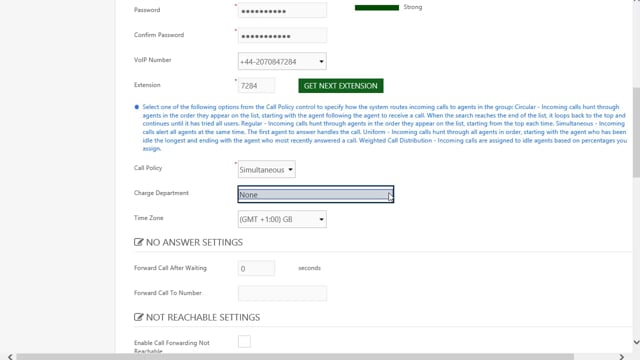
Task: Click the Password input field
Action: coord(282,11)
